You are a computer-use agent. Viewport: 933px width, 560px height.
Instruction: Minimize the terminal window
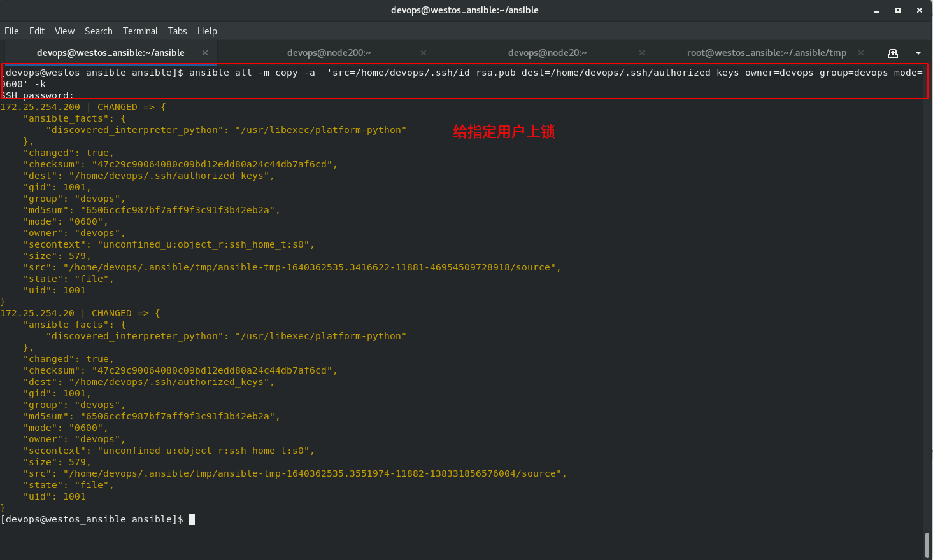pos(876,10)
